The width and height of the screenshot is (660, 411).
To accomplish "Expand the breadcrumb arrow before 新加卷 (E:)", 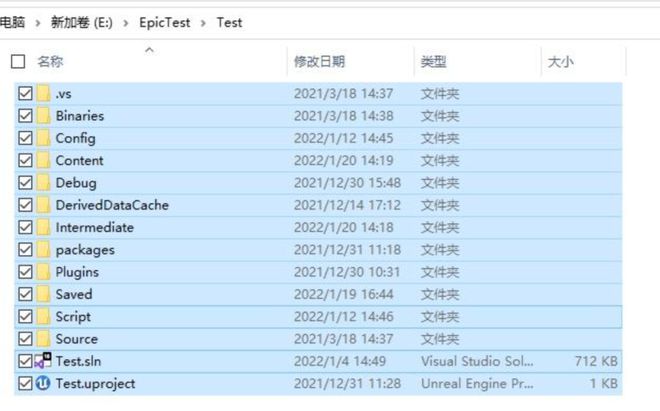I will (38, 22).
